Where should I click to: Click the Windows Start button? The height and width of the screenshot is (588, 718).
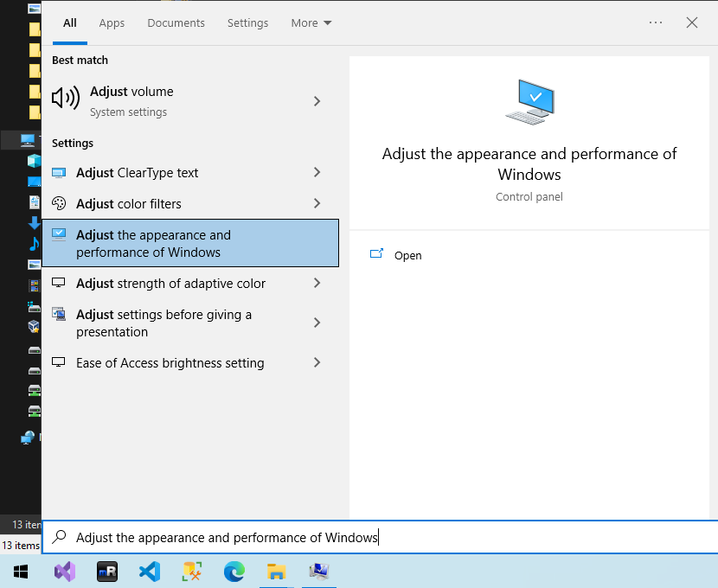(21, 572)
